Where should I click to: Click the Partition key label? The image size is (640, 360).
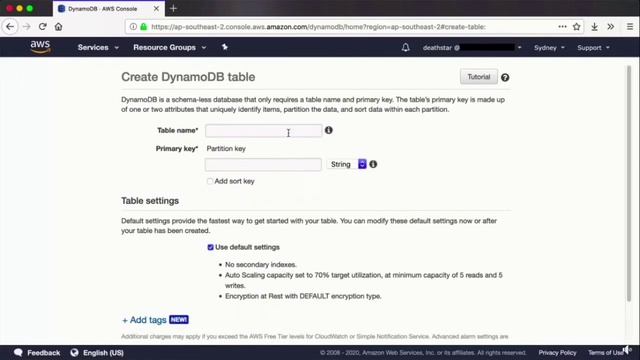(226, 149)
